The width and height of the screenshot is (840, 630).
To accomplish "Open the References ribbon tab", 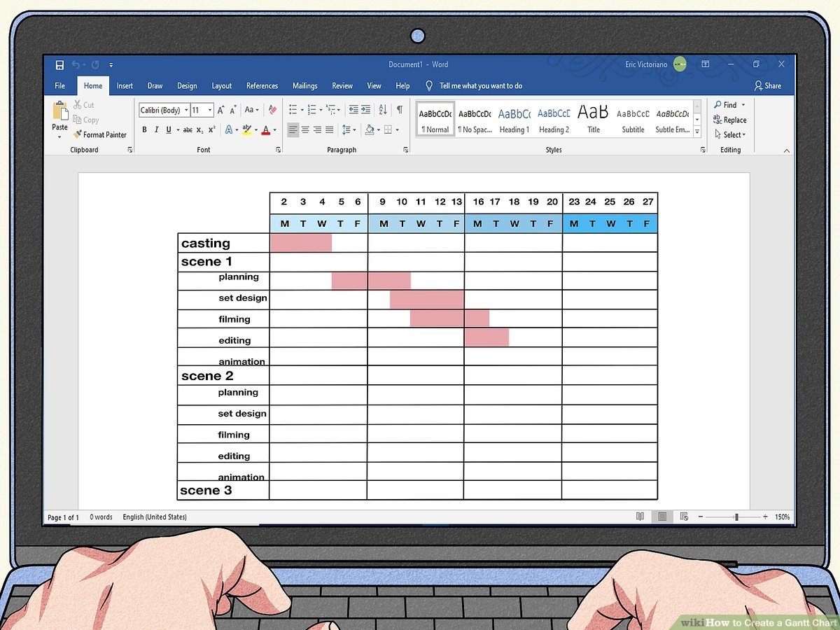I will click(x=262, y=85).
